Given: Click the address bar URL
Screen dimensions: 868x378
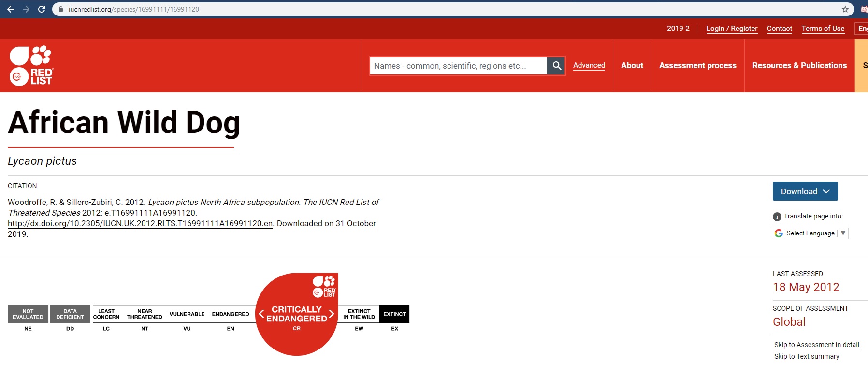Looking at the screenshot, I should click(134, 9).
